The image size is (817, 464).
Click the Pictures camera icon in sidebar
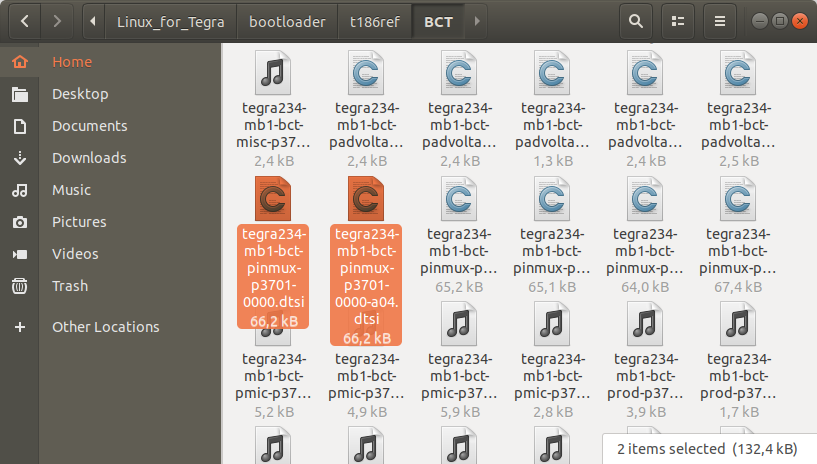pyautogui.click(x=20, y=222)
